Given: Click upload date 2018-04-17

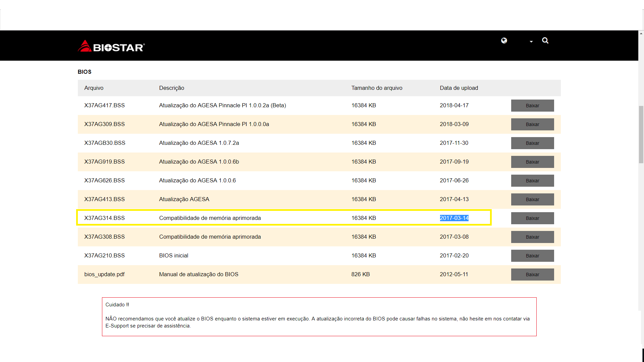Looking at the screenshot, I should pos(454,105).
